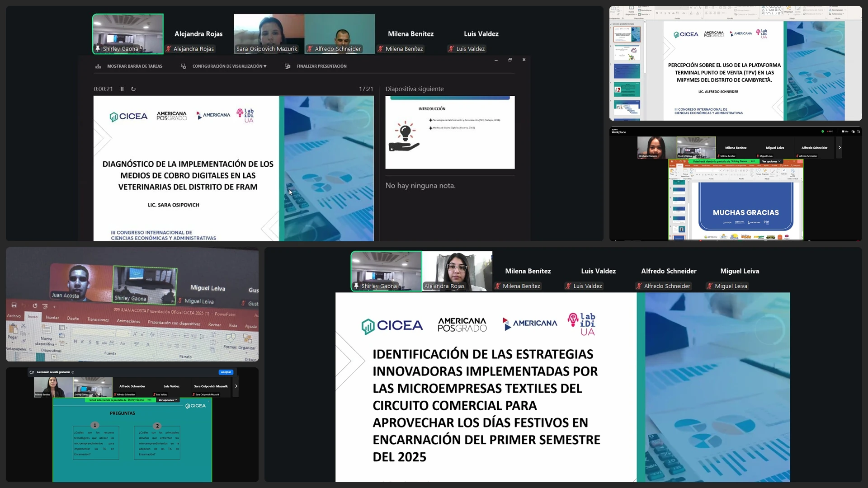Click the font color swatch in the Fuente group
868x488 pixels.
tap(147, 345)
